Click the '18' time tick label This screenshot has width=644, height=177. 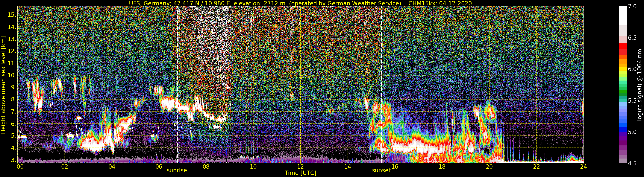click(x=442, y=167)
